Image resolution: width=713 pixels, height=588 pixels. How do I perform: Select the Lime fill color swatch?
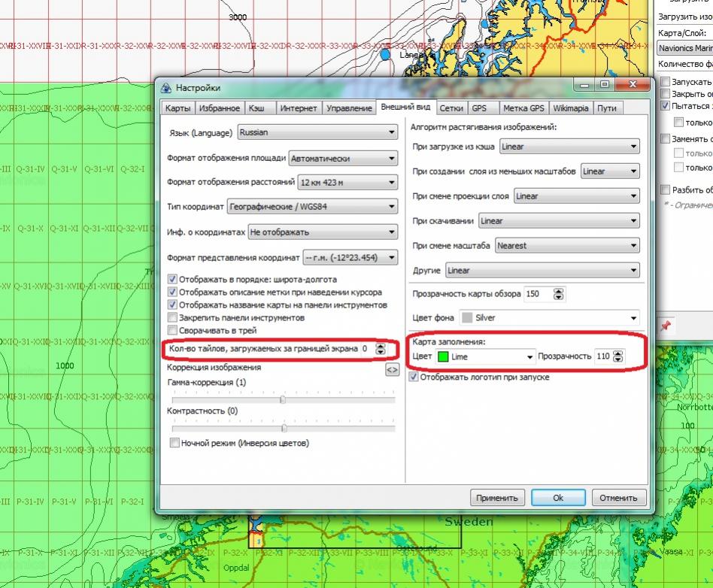pyautogui.click(x=443, y=356)
